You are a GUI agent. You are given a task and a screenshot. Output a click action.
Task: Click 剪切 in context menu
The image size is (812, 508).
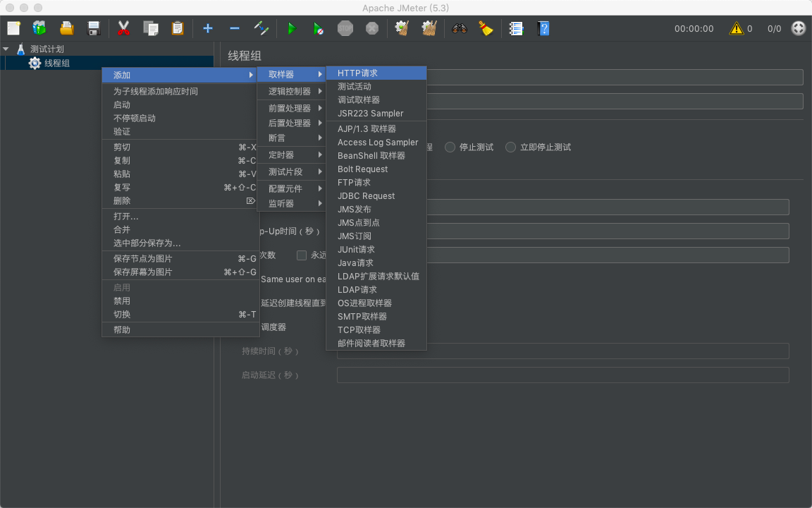tap(180, 147)
